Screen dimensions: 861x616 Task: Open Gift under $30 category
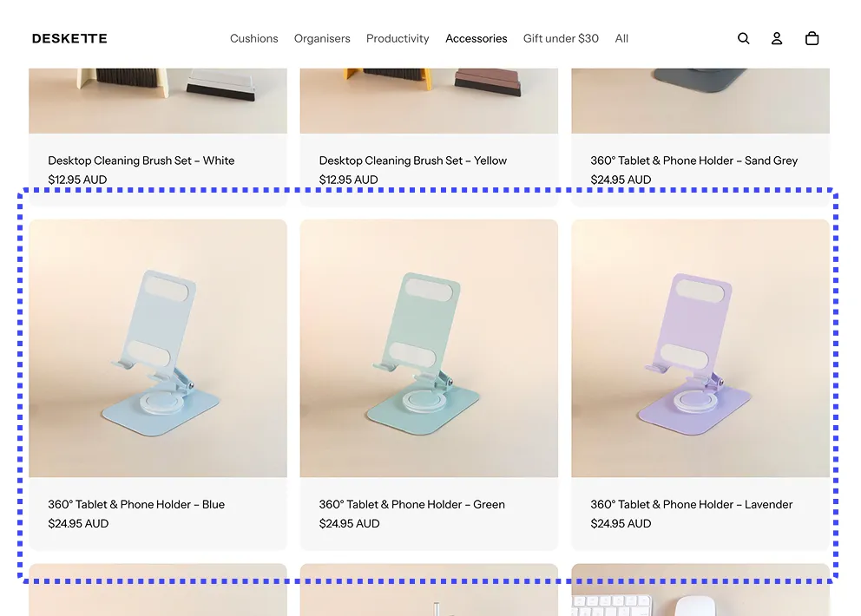pos(561,38)
